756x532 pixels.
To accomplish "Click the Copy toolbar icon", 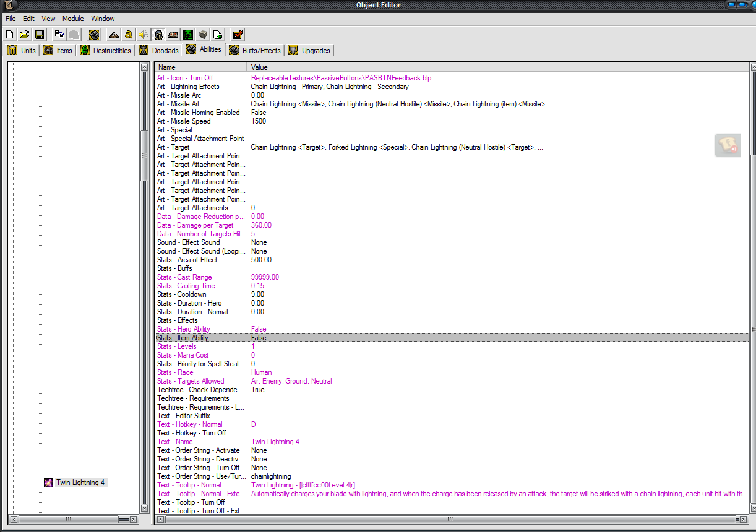I will (59, 35).
